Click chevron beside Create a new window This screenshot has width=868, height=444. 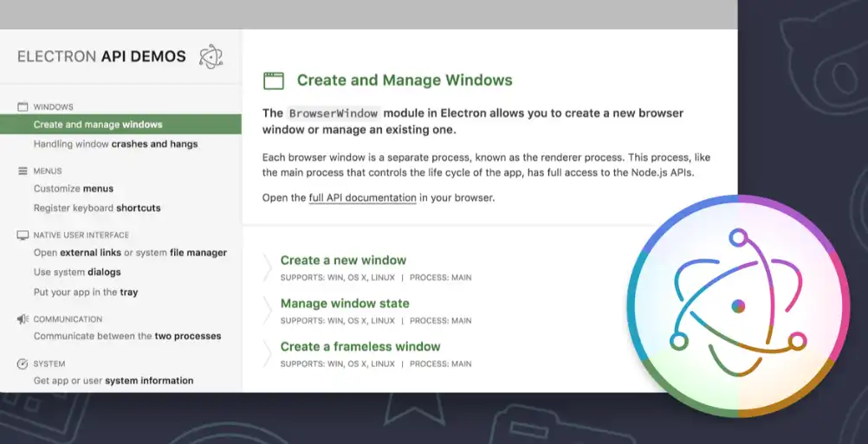click(268, 267)
